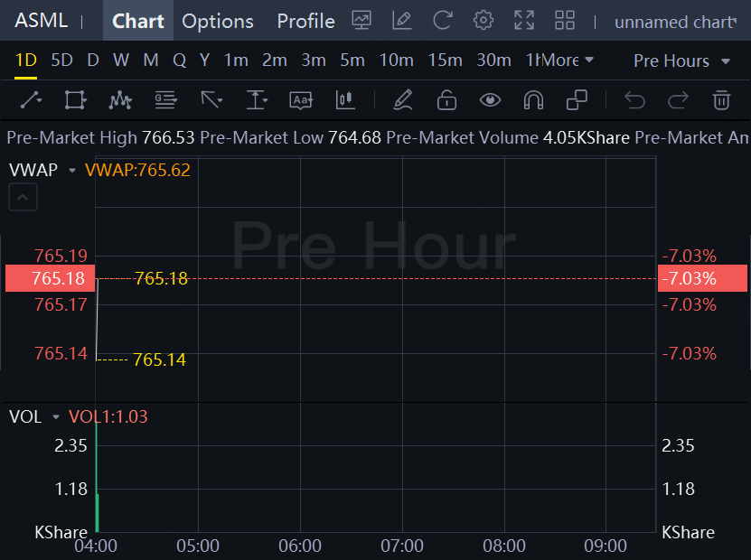This screenshot has width=751, height=560.
Task: Delete all drawings with trash icon
Action: pos(721,99)
